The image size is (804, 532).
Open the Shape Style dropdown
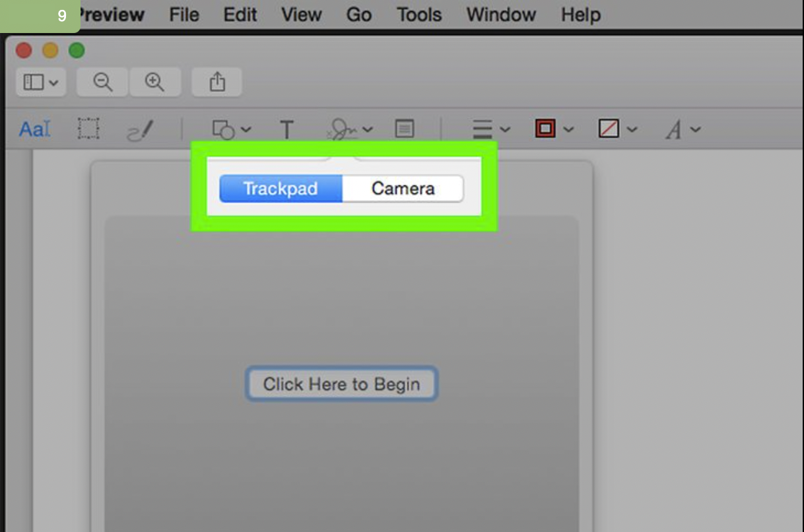pyautogui.click(x=490, y=129)
